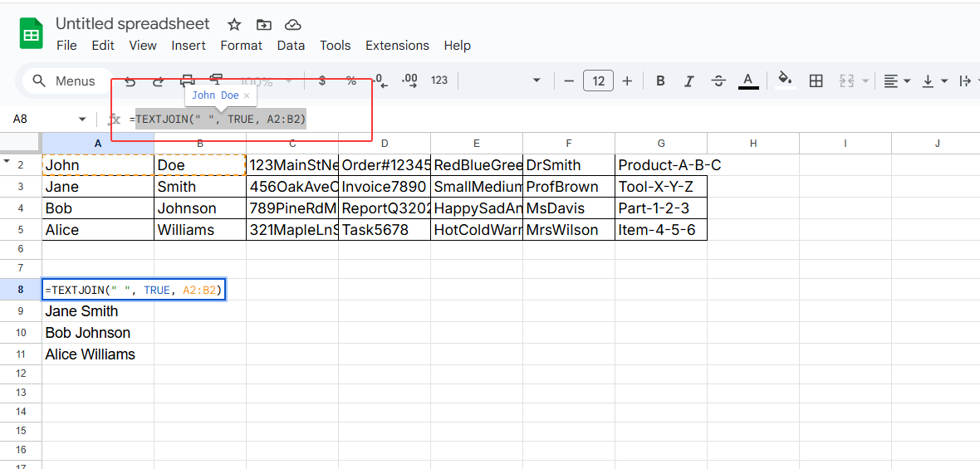Open the horizontal align dropdown
980x469 pixels.
[897, 81]
